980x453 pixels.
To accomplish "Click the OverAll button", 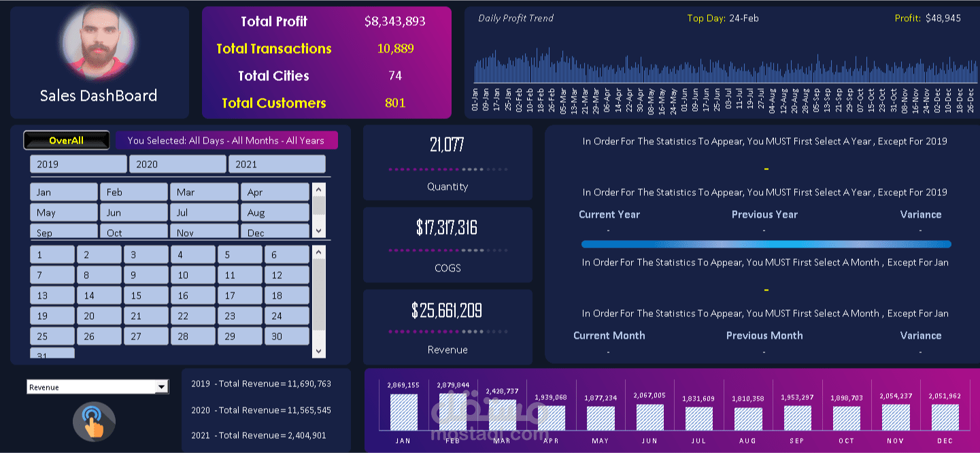I will (x=67, y=140).
